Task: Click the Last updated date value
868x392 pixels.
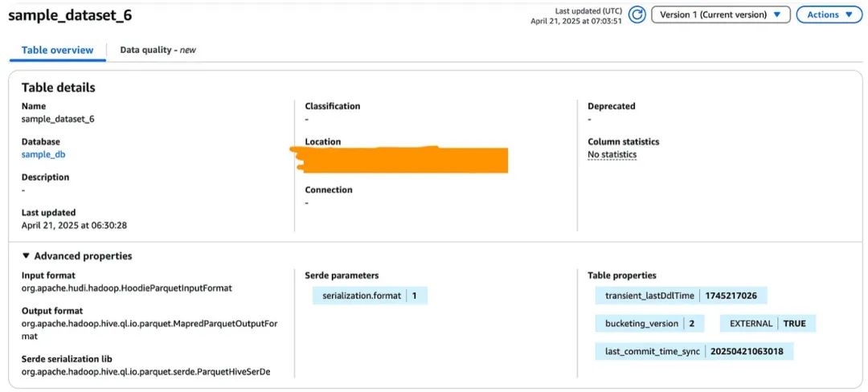Action: [x=74, y=226]
